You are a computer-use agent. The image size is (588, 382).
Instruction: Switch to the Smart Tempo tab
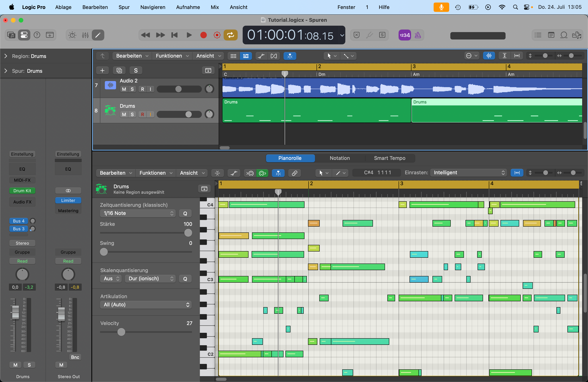coord(390,158)
